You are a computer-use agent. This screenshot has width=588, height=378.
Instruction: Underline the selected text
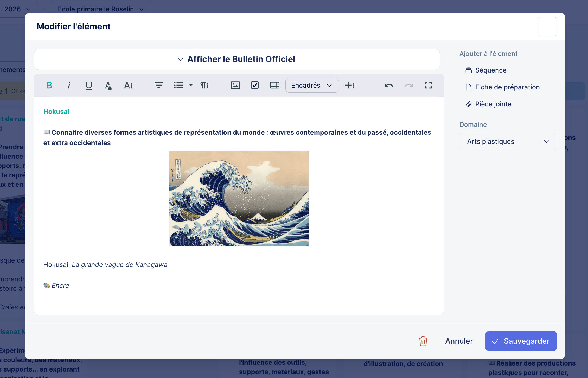tap(89, 85)
